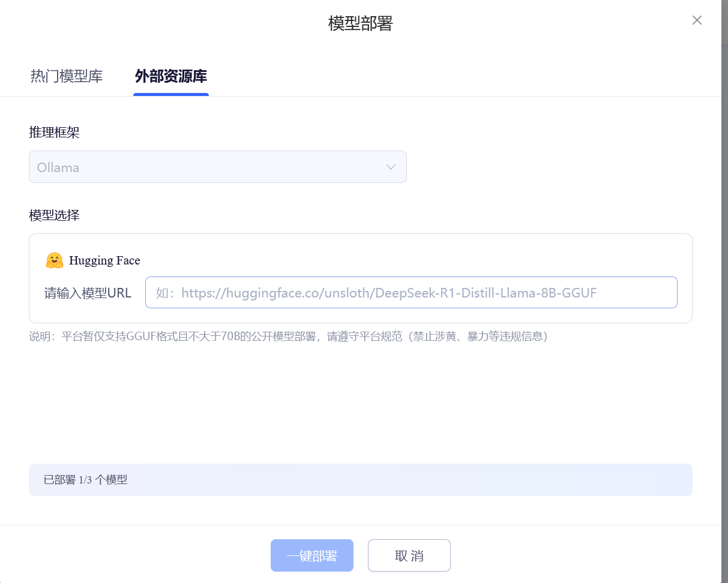728x583 pixels.
Task: Click the 推理框架 section label
Action: point(55,133)
